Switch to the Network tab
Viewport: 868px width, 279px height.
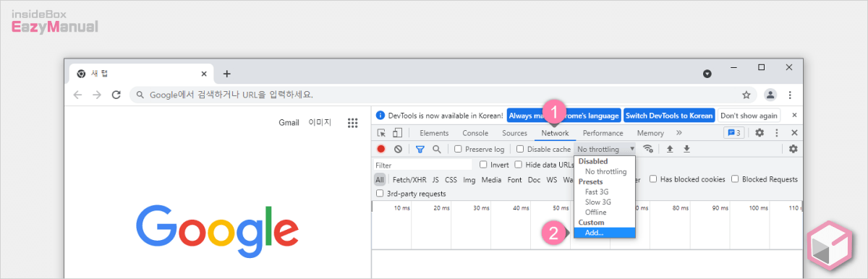click(x=555, y=133)
